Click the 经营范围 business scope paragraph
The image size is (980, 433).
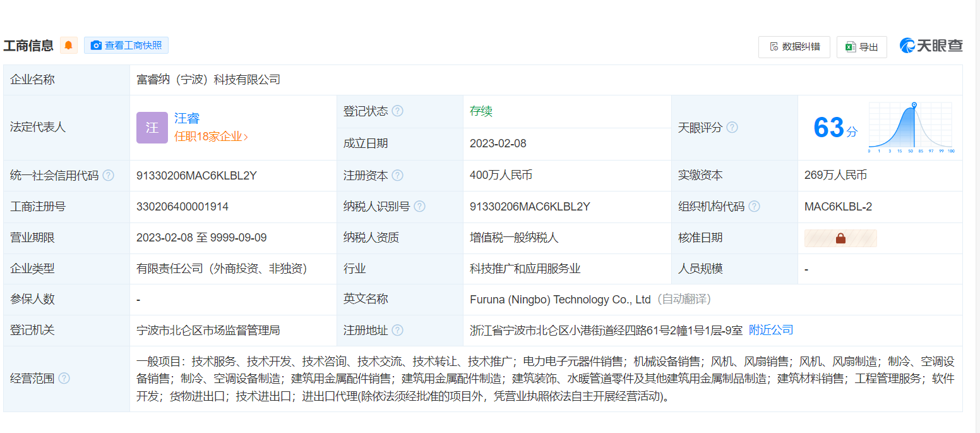click(x=545, y=379)
